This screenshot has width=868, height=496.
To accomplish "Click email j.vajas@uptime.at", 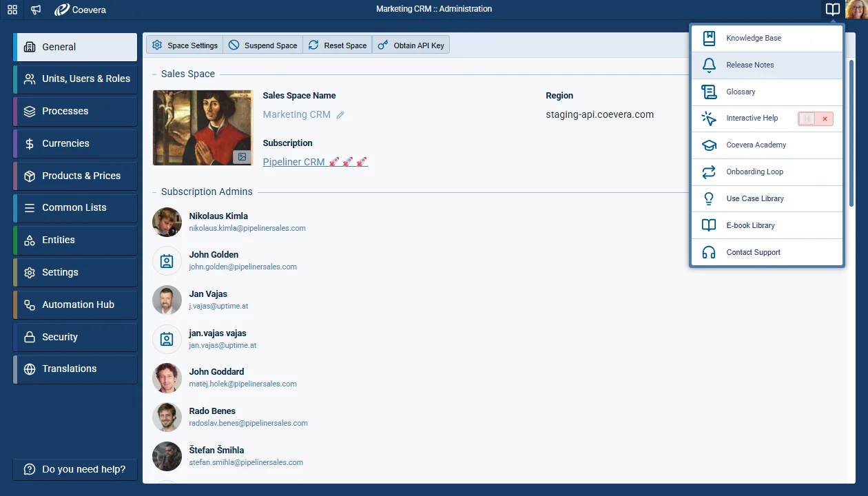I will [x=218, y=307].
